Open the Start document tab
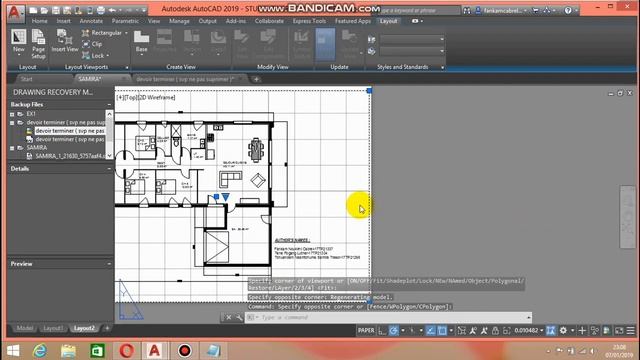Viewport: 640px width, 360px height. point(27,79)
